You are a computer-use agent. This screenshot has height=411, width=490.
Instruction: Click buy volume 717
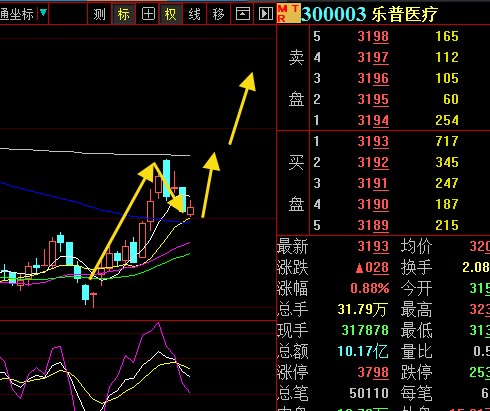pos(447,141)
